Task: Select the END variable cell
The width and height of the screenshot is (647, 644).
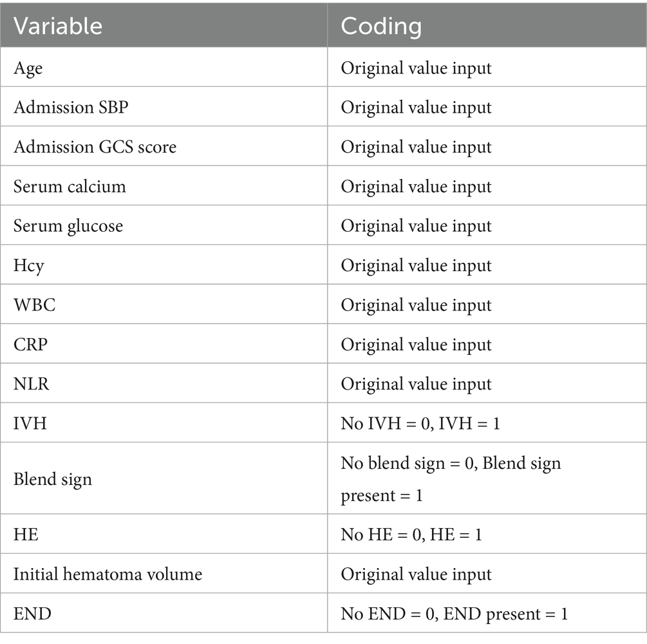Action: point(32,614)
